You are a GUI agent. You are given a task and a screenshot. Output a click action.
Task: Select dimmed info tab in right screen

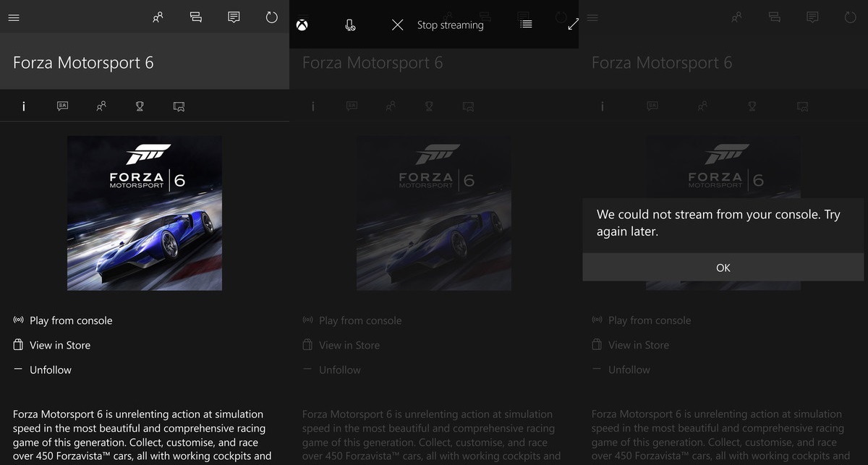point(603,106)
